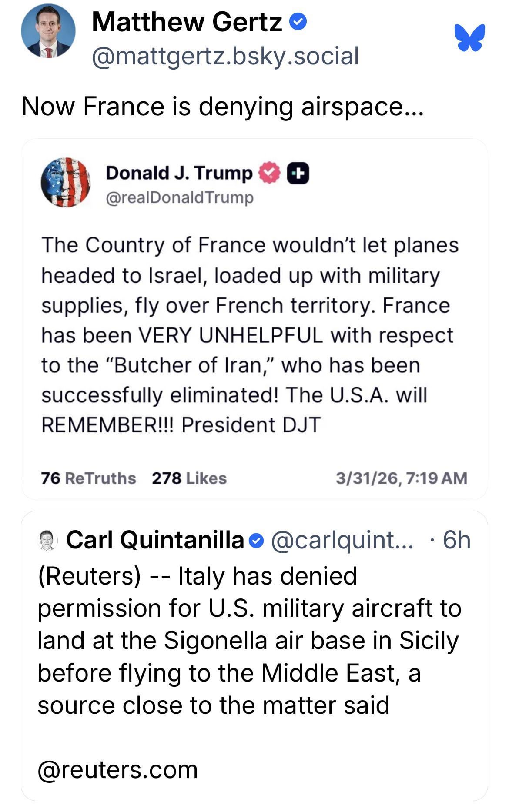Click the Bluesky butterfly logo

point(469,38)
